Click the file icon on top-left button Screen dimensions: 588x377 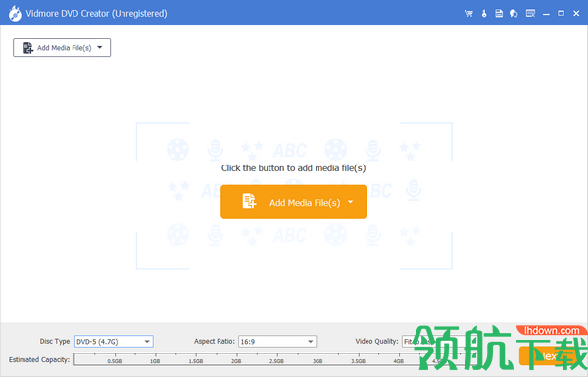coord(27,48)
